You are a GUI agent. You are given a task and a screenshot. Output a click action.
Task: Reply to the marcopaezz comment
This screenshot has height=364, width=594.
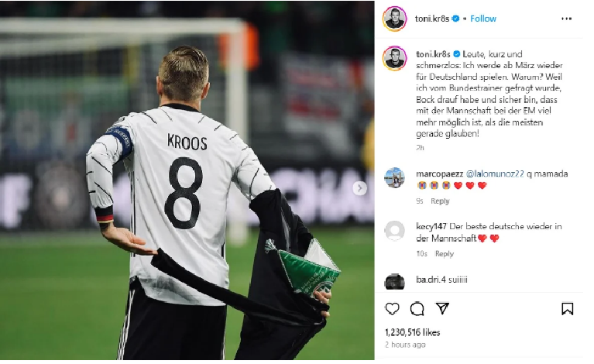click(440, 201)
